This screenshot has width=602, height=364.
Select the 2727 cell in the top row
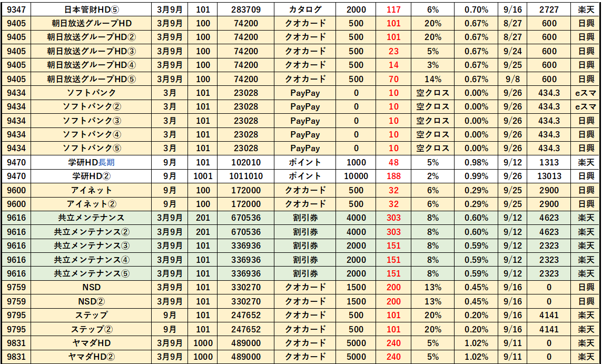pyautogui.click(x=549, y=9)
